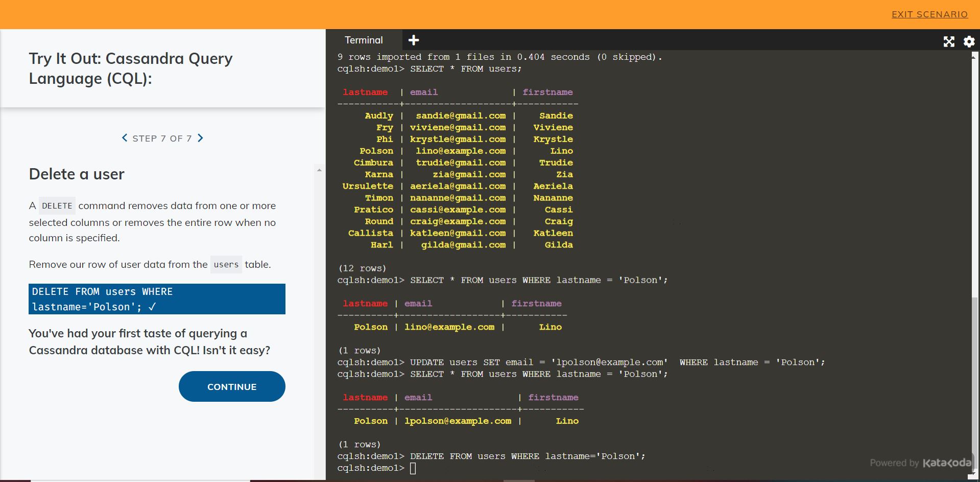Execute the DELETE snippet via its checkmark
Screen dimensions: 980x482
click(152, 307)
